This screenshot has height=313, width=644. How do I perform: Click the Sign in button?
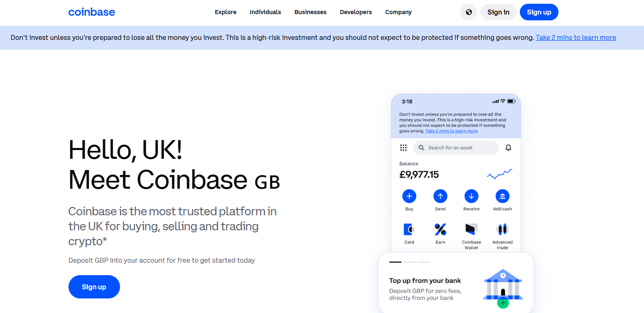tap(498, 12)
